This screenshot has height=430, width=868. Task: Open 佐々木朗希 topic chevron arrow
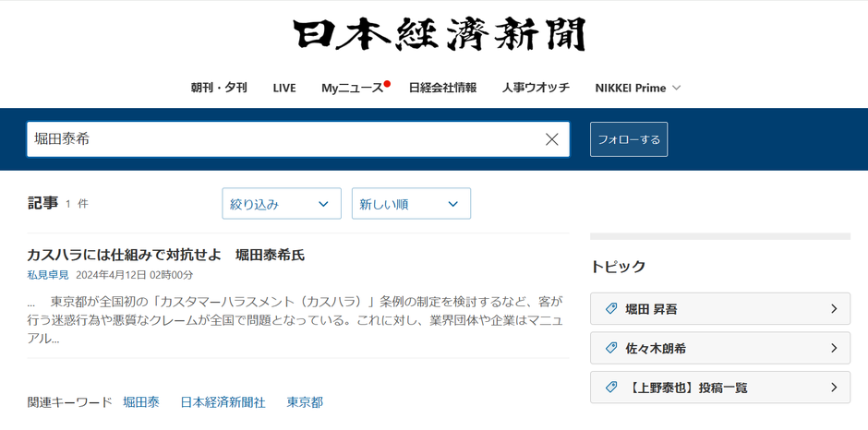[834, 348]
